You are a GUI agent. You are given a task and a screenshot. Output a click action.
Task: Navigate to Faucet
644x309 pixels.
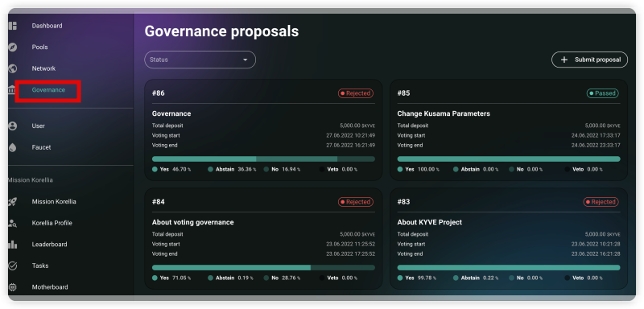42,147
